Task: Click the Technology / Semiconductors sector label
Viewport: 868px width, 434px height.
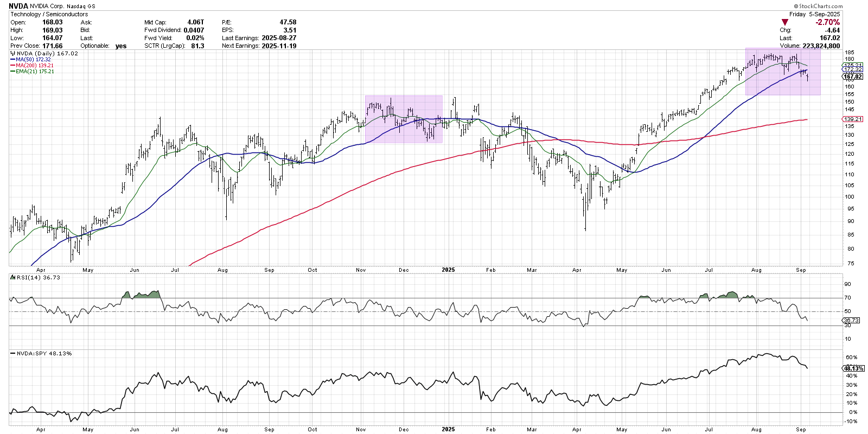Action: 49,14
